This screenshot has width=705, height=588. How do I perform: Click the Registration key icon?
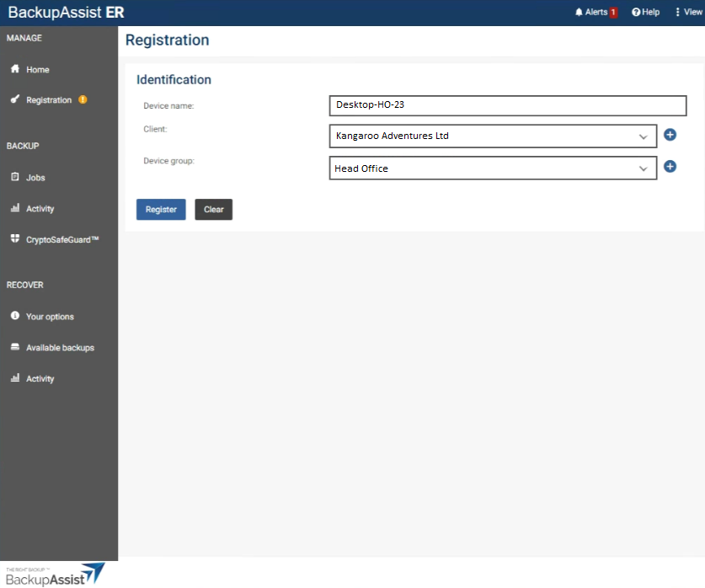click(15, 99)
